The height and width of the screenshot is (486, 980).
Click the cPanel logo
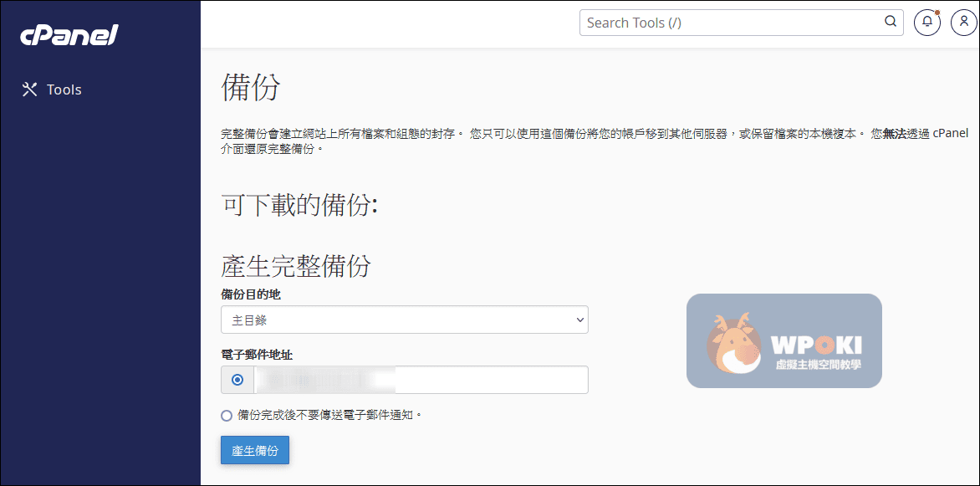coord(69,35)
